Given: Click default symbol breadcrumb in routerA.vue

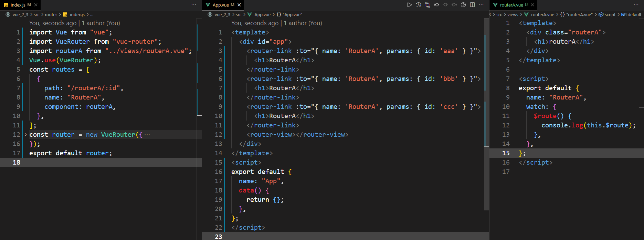Looking at the screenshot, I should coord(631,14).
